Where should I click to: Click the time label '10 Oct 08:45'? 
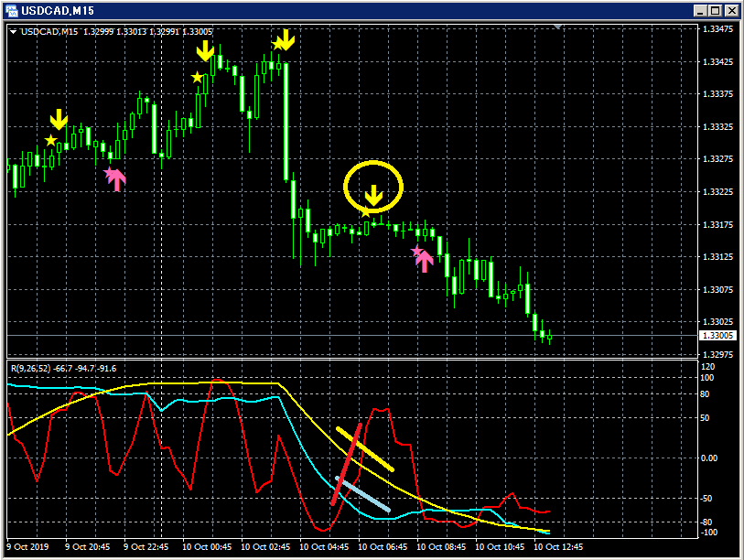point(441,546)
